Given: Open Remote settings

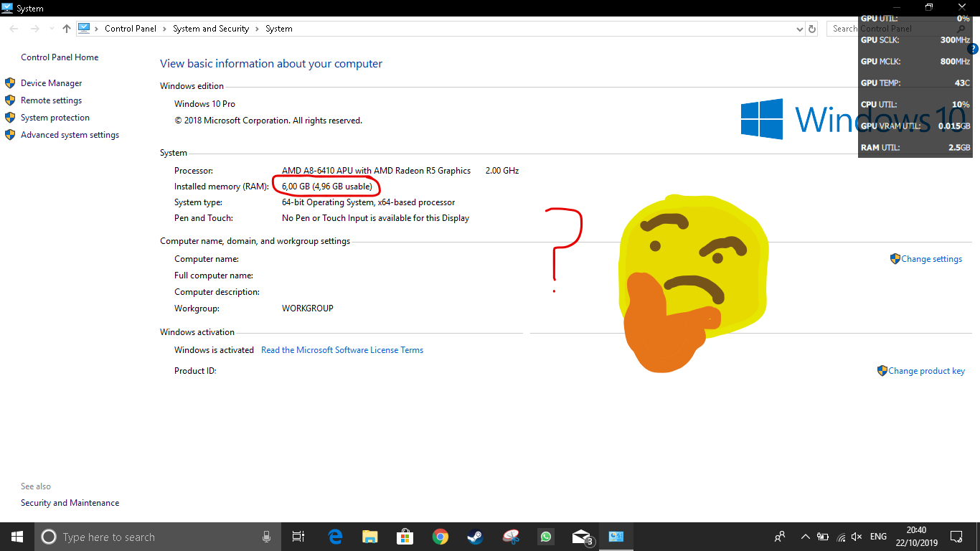Looking at the screenshot, I should tap(51, 100).
